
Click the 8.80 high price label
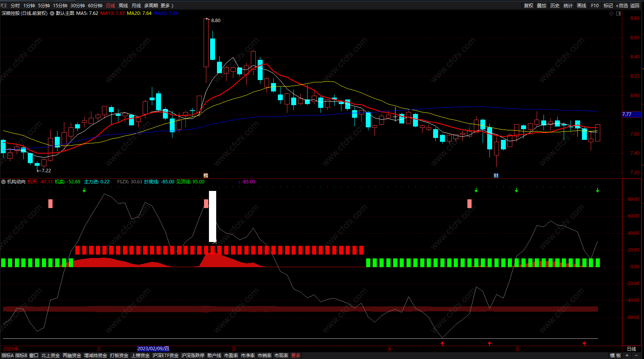pos(216,21)
